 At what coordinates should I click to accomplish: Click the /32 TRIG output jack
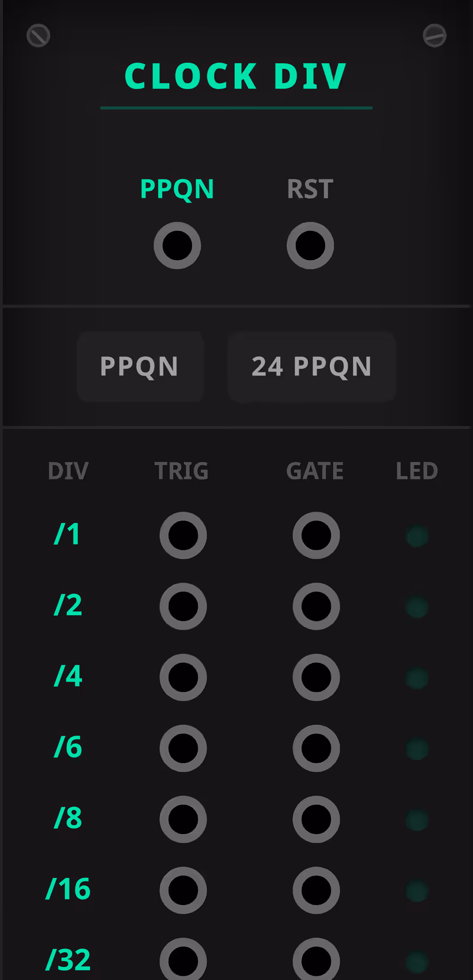point(183,960)
